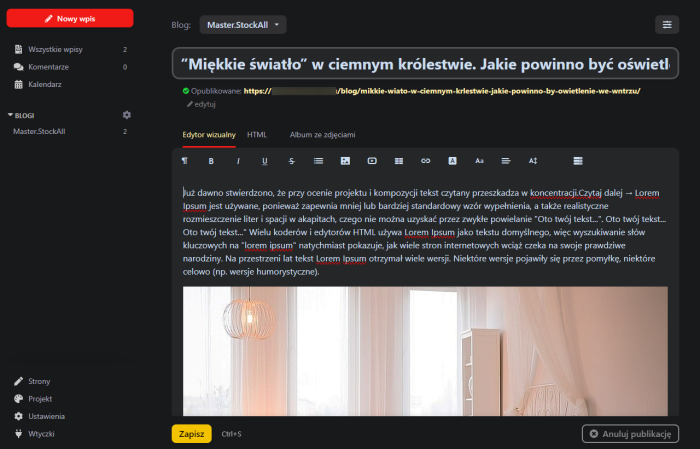Open the text alignment options

point(506,160)
